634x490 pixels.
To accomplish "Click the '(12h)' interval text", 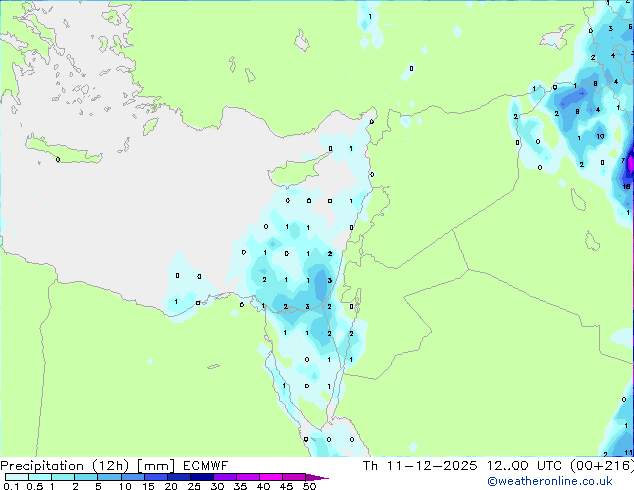I will tap(111, 466).
